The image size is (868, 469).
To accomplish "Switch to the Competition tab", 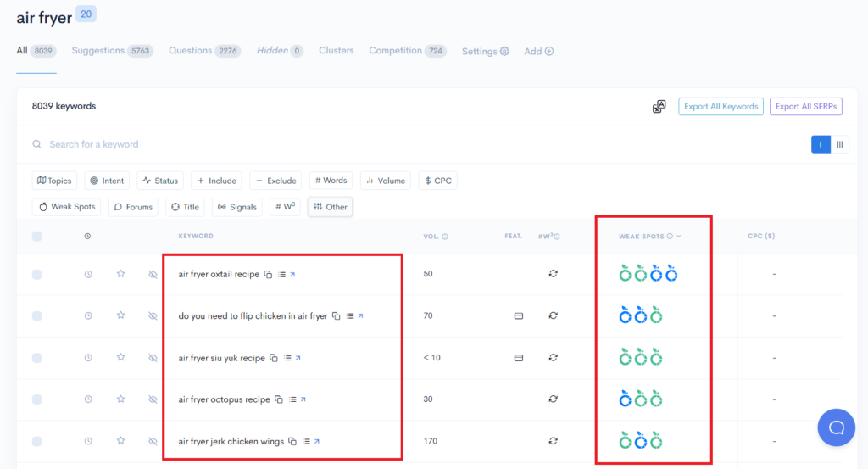I will coord(408,51).
